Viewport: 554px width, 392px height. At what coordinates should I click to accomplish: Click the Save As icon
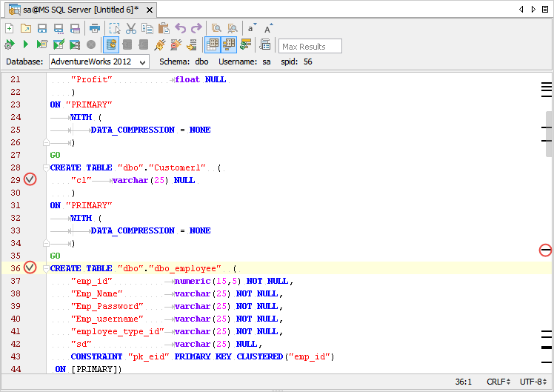tap(59, 28)
